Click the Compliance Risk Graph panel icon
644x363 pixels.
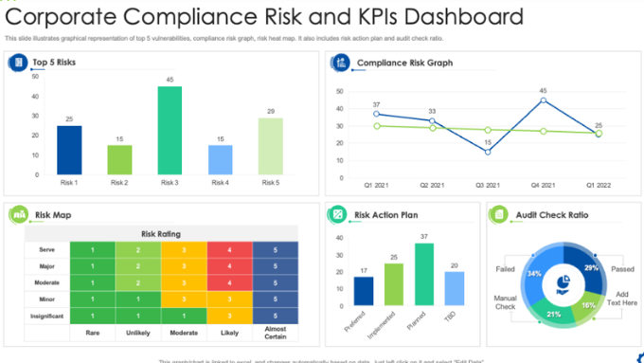tap(341, 63)
